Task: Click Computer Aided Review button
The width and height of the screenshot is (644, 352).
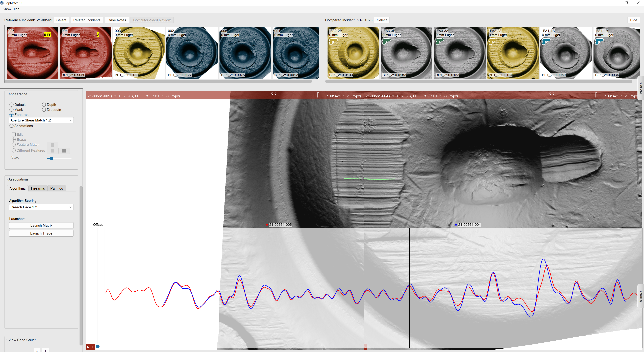Action: click(152, 20)
